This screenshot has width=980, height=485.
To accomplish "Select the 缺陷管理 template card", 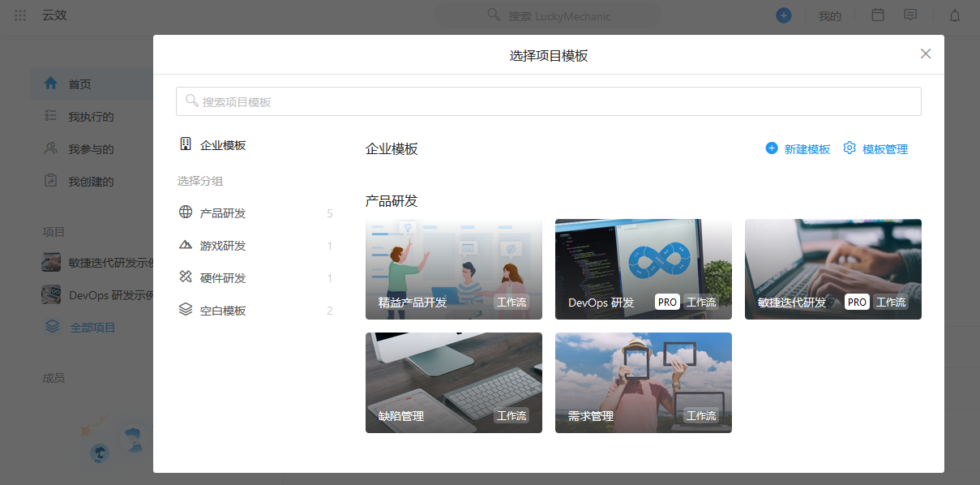I will pyautogui.click(x=453, y=382).
